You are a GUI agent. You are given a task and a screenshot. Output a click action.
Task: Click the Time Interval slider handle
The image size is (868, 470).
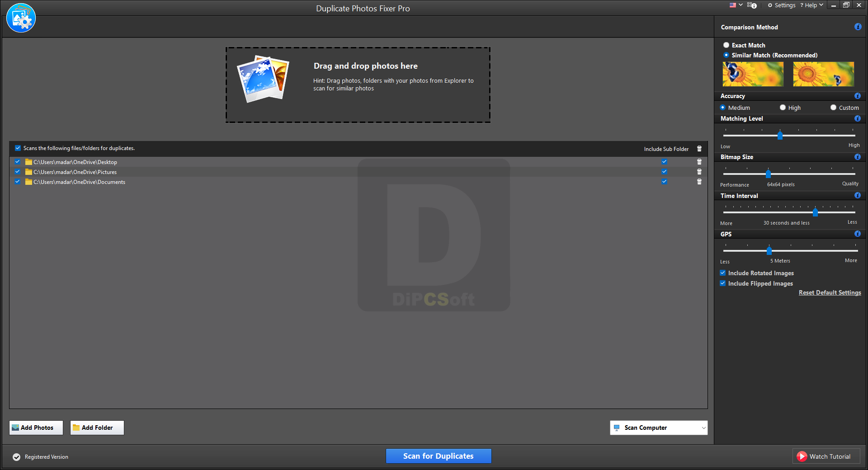pyautogui.click(x=815, y=212)
